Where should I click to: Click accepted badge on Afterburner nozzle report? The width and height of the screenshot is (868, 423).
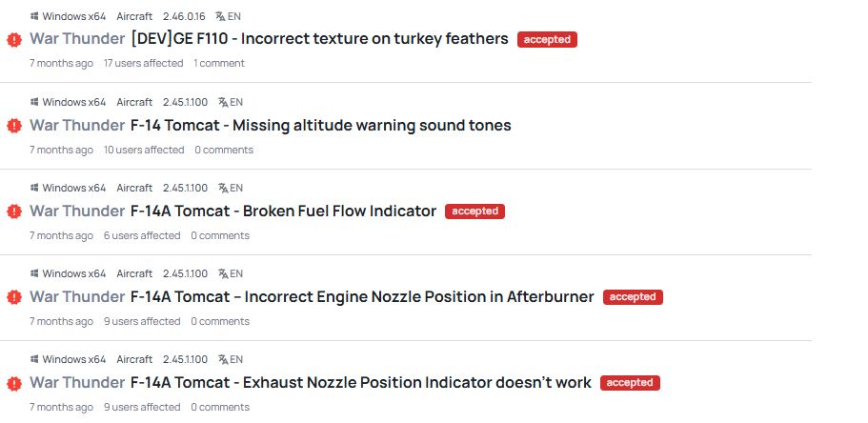633,296
